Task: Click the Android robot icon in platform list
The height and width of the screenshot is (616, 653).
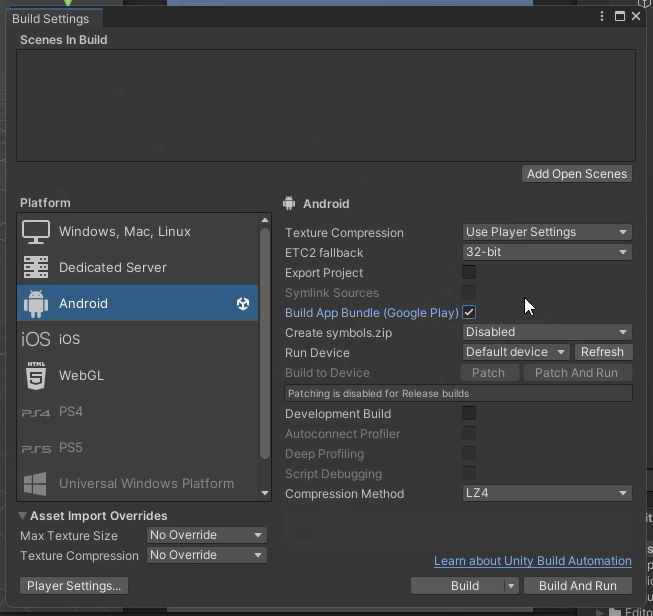Action: 36,304
